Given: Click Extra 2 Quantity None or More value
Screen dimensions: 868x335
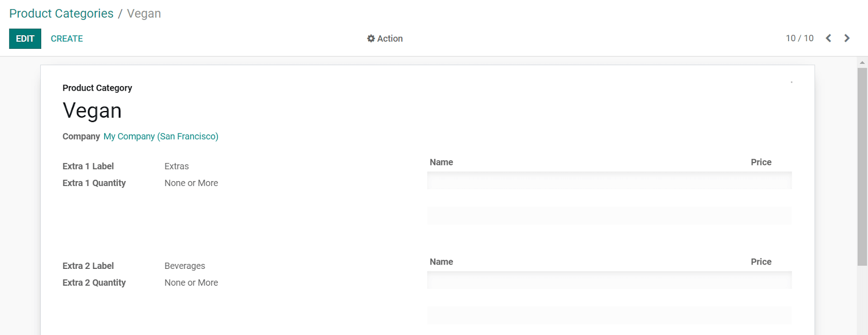Looking at the screenshot, I should [x=192, y=283].
